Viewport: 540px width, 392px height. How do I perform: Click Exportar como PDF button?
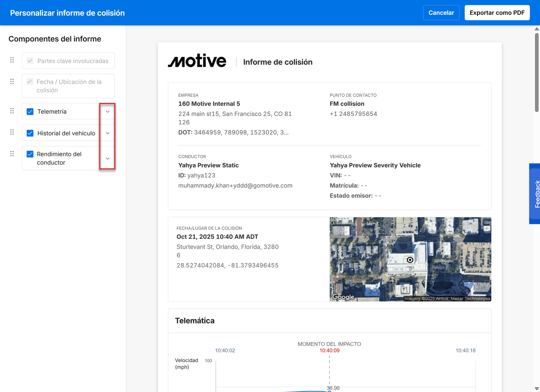click(x=497, y=13)
